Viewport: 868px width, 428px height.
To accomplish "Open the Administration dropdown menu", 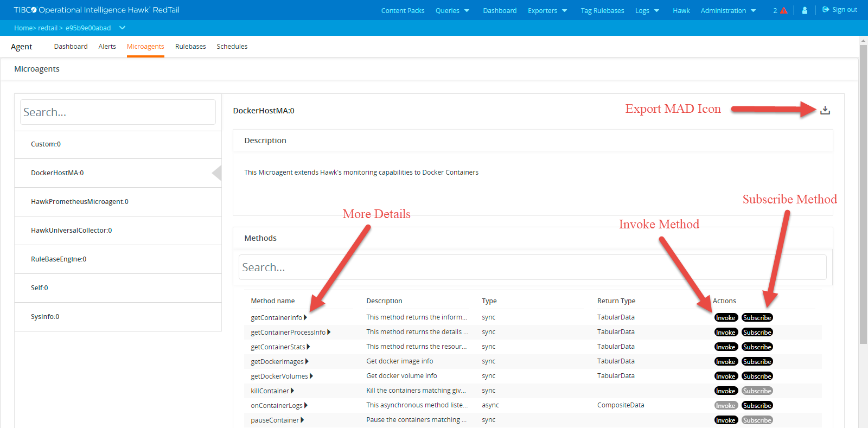I will click(x=728, y=10).
